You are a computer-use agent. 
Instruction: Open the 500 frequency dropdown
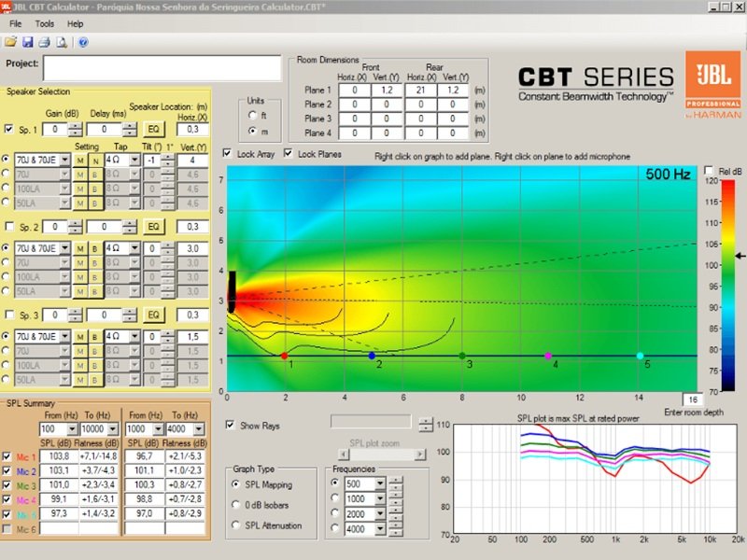(x=378, y=483)
